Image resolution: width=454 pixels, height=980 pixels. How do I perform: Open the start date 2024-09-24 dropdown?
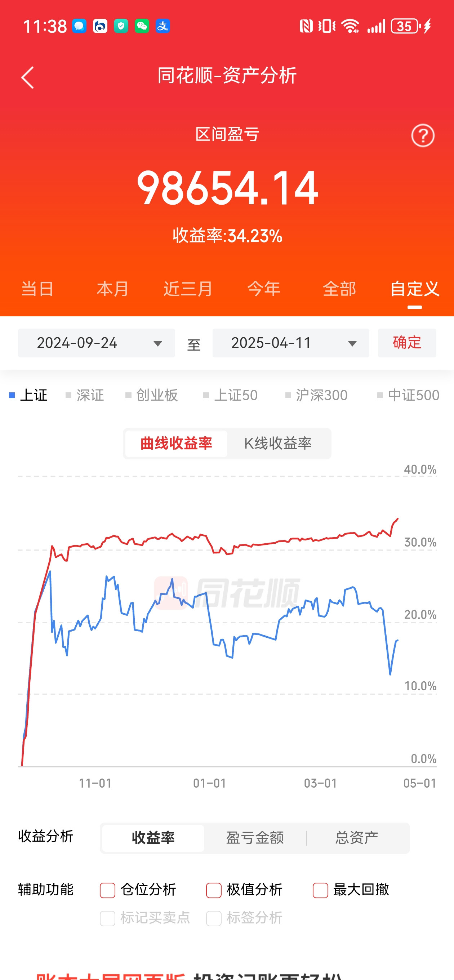point(96,343)
